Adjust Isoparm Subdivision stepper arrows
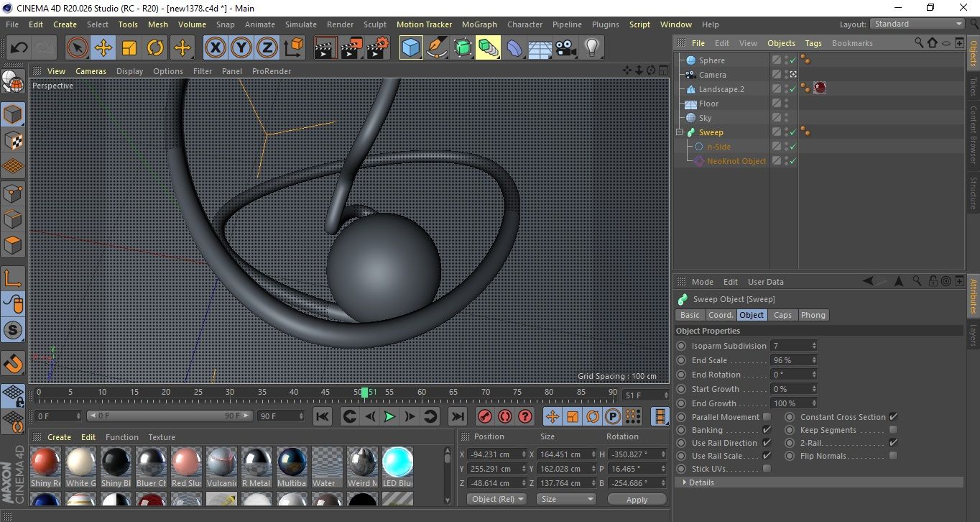 813,346
